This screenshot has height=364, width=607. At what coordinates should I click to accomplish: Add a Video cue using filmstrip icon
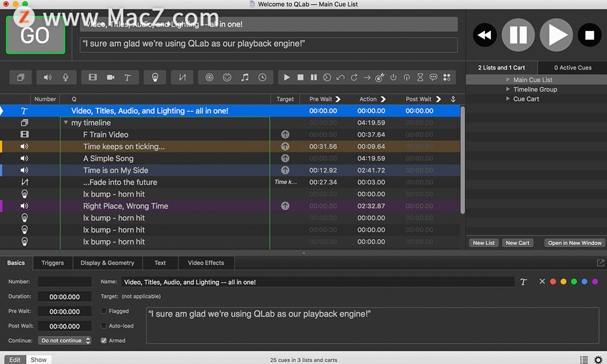tap(92, 78)
